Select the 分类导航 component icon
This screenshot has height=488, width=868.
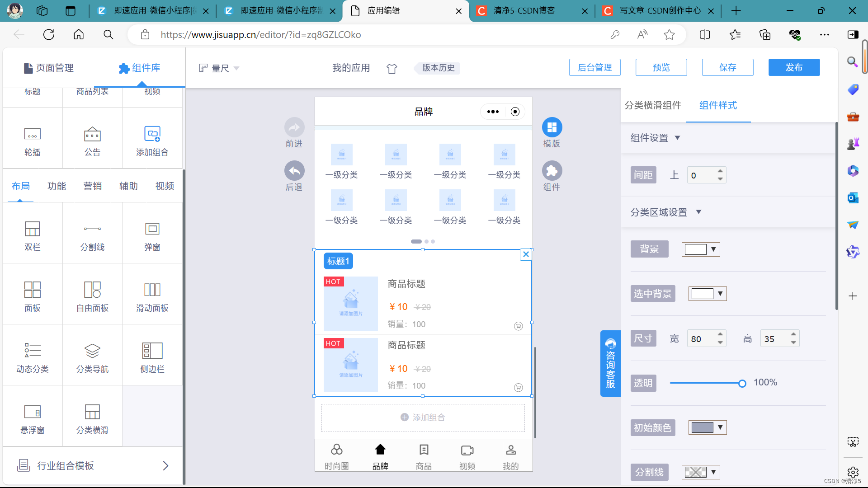point(92,351)
